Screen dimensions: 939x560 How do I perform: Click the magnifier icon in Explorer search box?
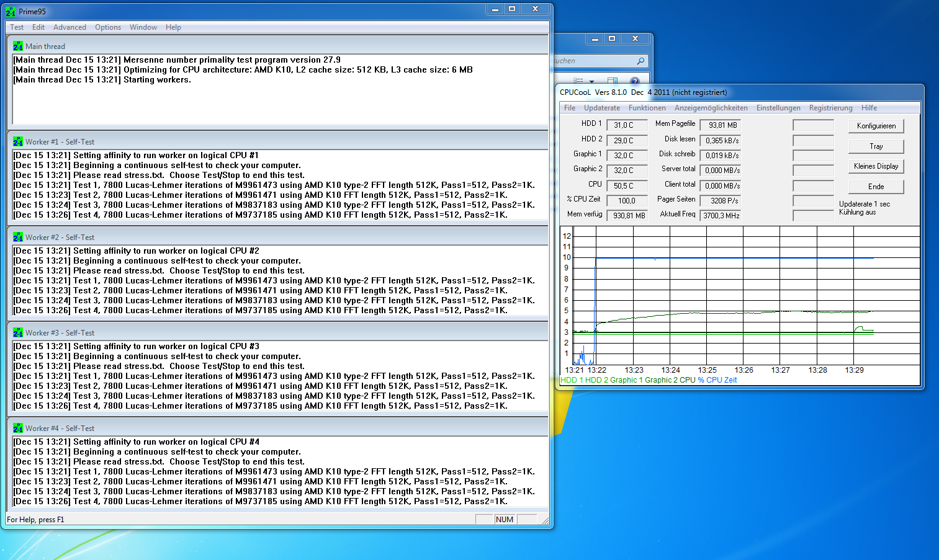(x=640, y=61)
